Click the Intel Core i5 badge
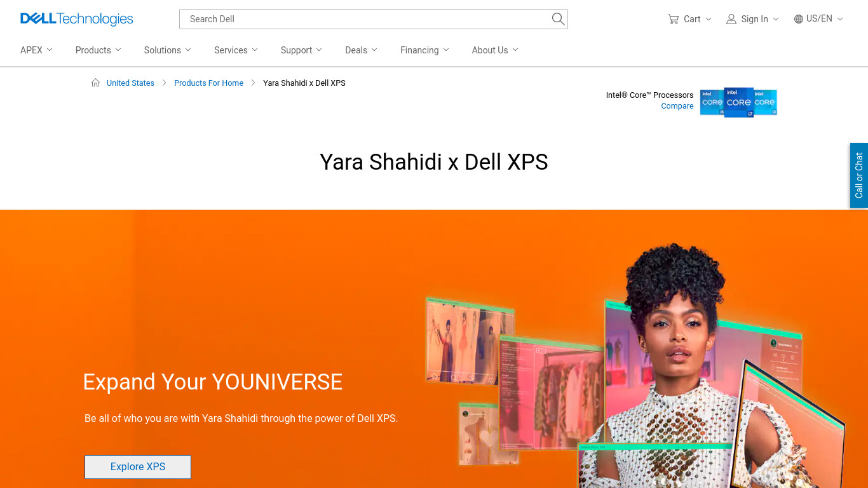The width and height of the screenshot is (868, 488). pyautogui.click(x=712, y=102)
